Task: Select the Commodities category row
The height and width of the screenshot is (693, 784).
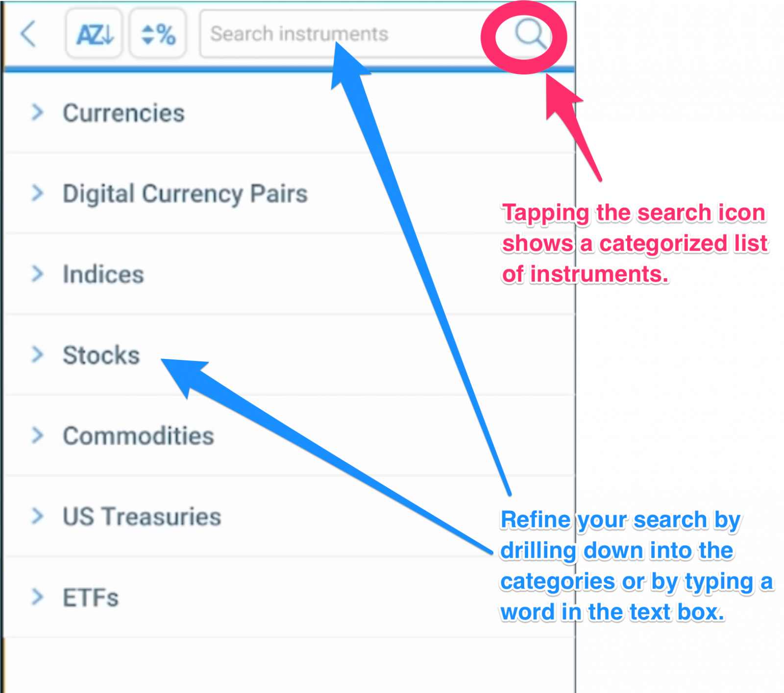Action: tap(138, 435)
